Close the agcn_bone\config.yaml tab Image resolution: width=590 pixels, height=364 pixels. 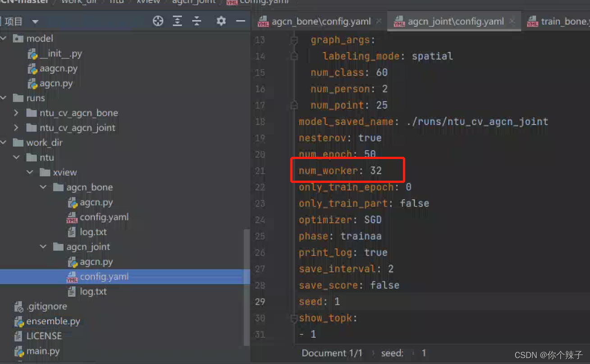[x=379, y=21]
